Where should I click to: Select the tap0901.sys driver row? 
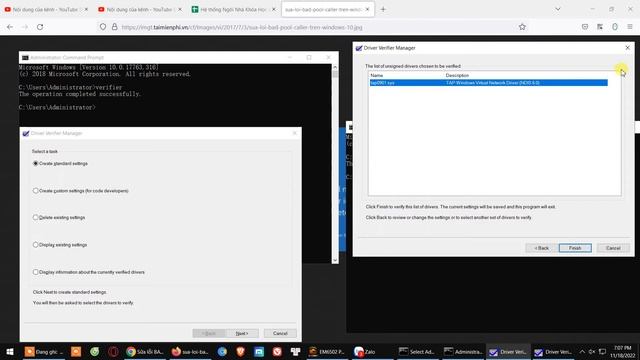(489, 83)
